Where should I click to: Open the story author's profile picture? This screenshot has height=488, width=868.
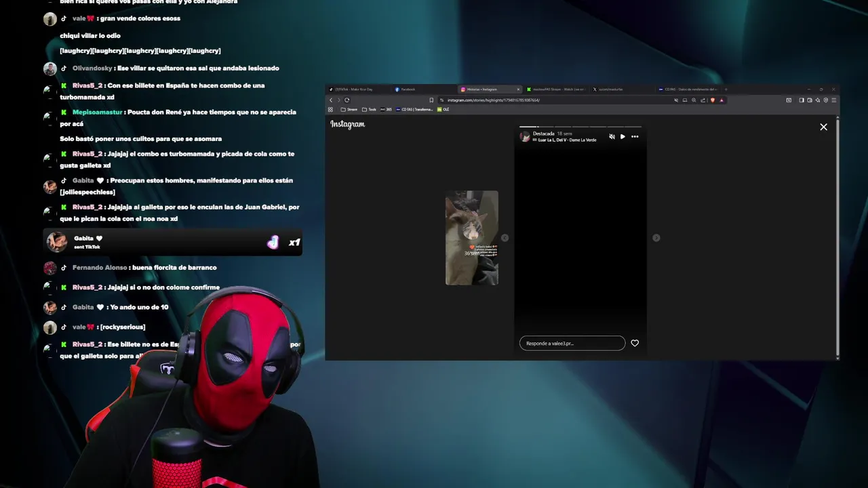(525, 137)
